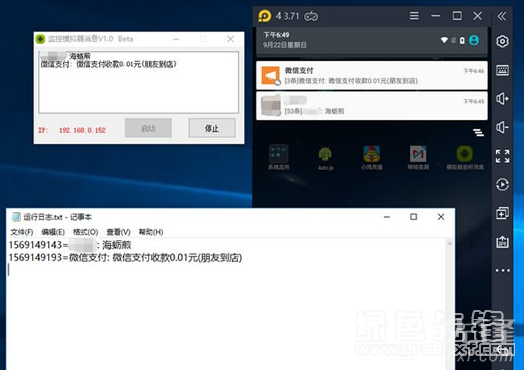
Task: Clear all notifications with the stacked-lines icon
Action: (478, 132)
